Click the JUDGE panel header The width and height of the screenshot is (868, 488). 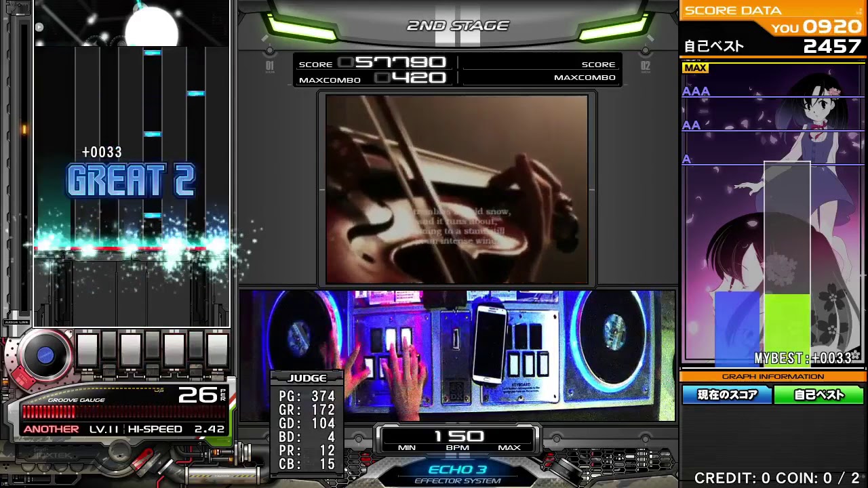coord(307,378)
